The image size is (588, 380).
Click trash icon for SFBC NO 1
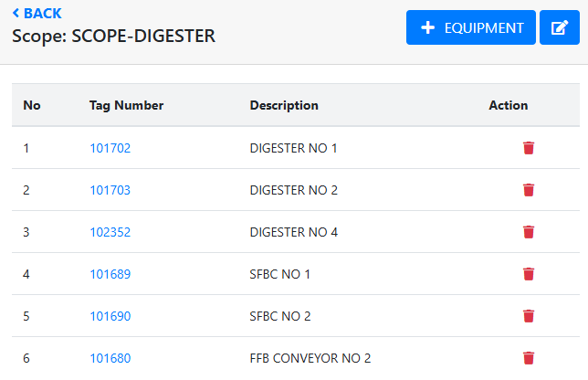529,274
